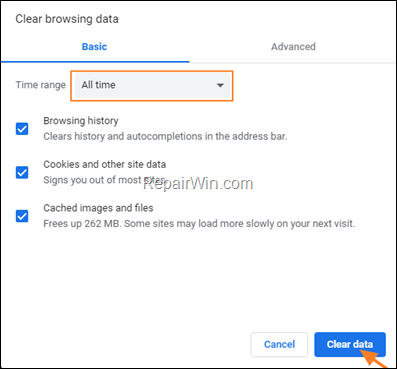Click the blue underline beneath Basic tab
The image size is (397, 369).
[95, 62]
